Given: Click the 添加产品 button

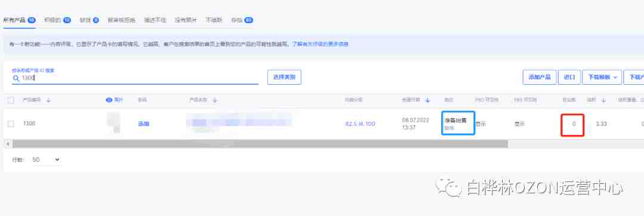Looking at the screenshot, I should click(x=539, y=77).
